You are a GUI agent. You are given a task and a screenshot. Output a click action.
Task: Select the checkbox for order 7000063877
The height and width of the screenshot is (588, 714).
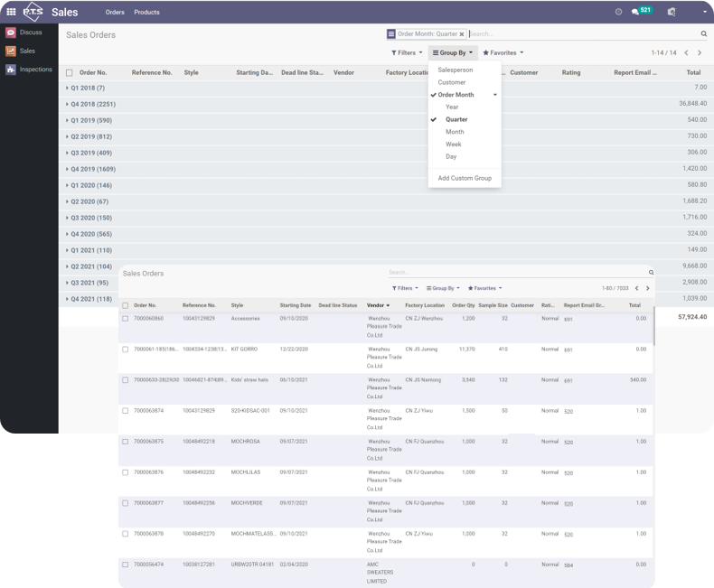126,503
